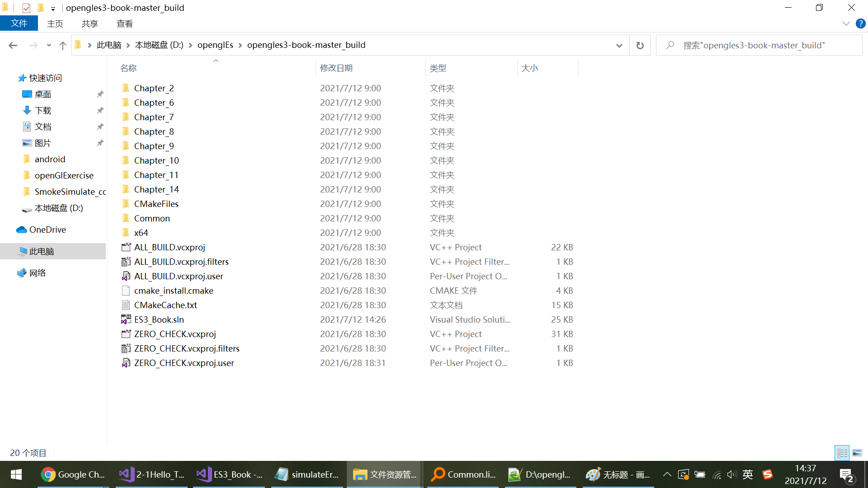Click the Back navigation arrow

coord(13,45)
